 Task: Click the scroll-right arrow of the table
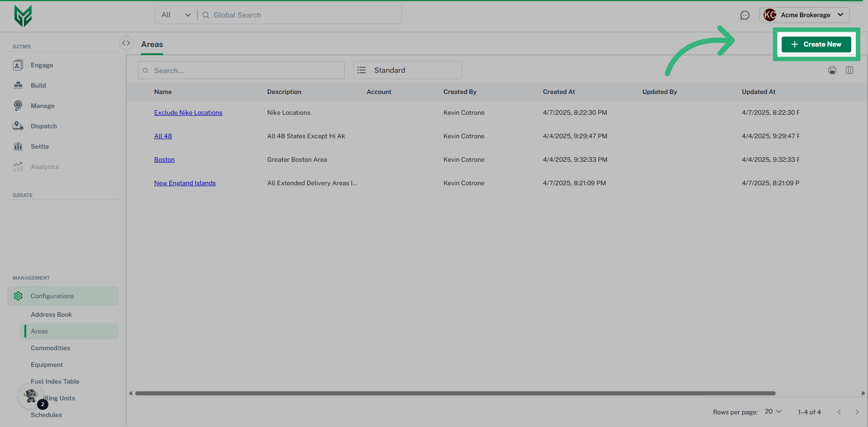tap(863, 393)
